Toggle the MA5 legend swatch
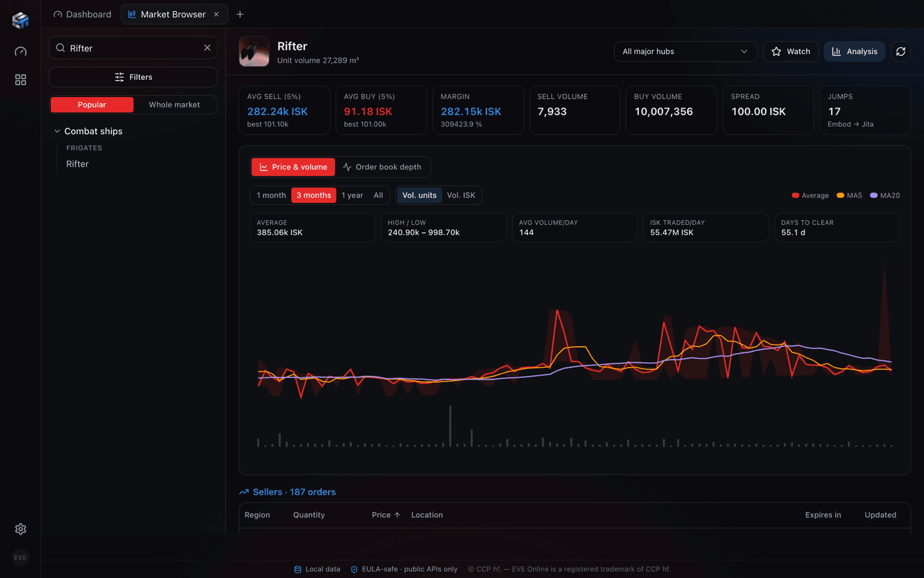This screenshot has width=924, height=578. coord(840,195)
